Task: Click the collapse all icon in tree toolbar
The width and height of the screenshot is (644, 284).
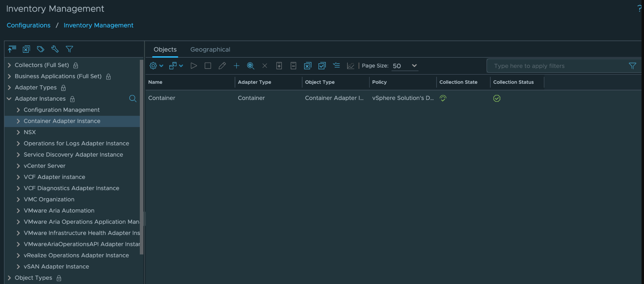Action: 12,49
